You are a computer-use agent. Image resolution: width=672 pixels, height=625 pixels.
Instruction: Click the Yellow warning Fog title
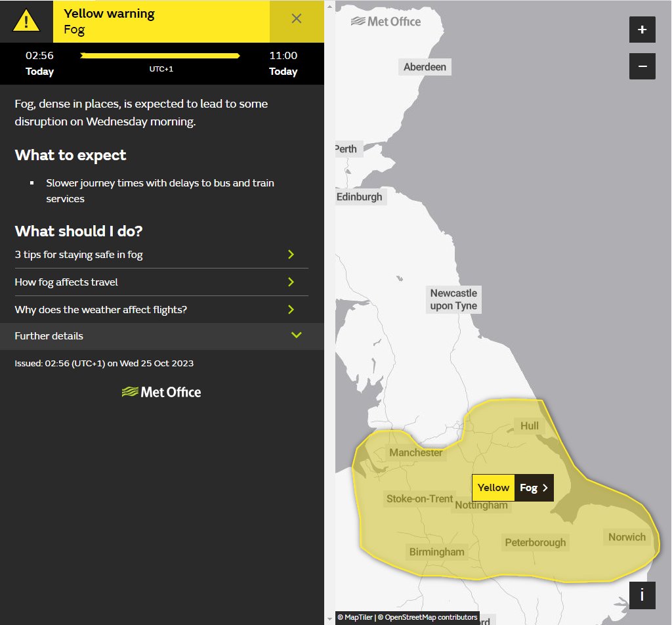[109, 21]
